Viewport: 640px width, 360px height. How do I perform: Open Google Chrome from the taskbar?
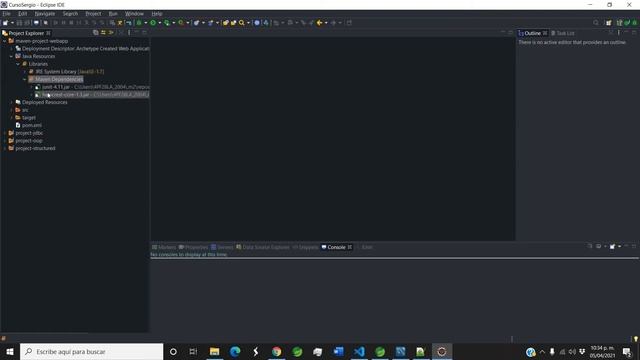[276, 351]
